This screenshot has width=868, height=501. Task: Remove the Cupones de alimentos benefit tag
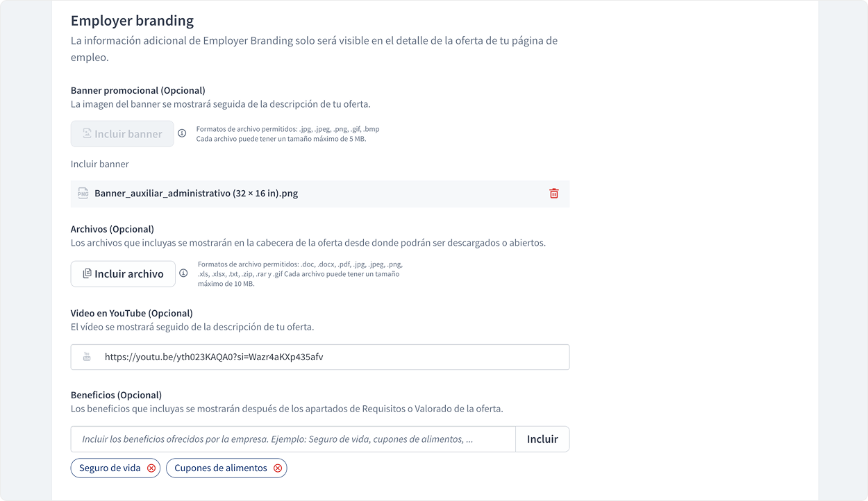pos(278,468)
